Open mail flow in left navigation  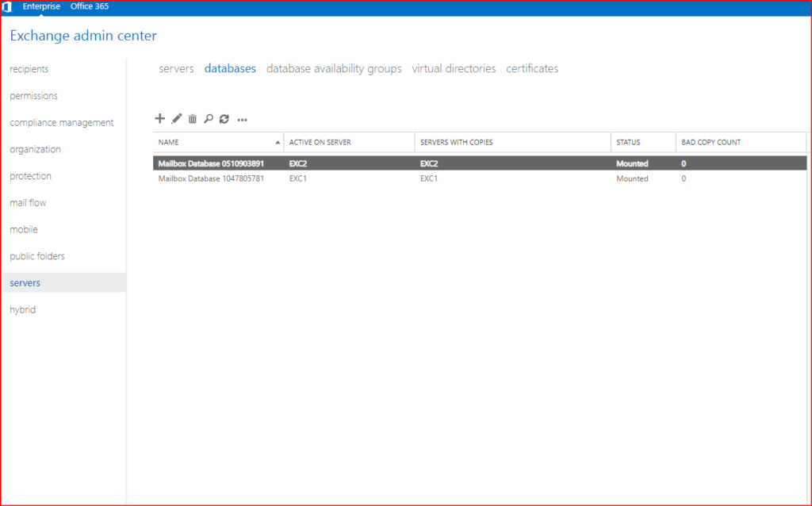pyautogui.click(x=28, y=203)
